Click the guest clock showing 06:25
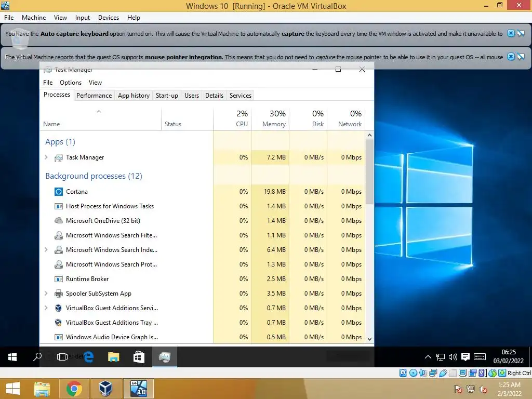Screen dimensions: 532x399 [509, 352]
